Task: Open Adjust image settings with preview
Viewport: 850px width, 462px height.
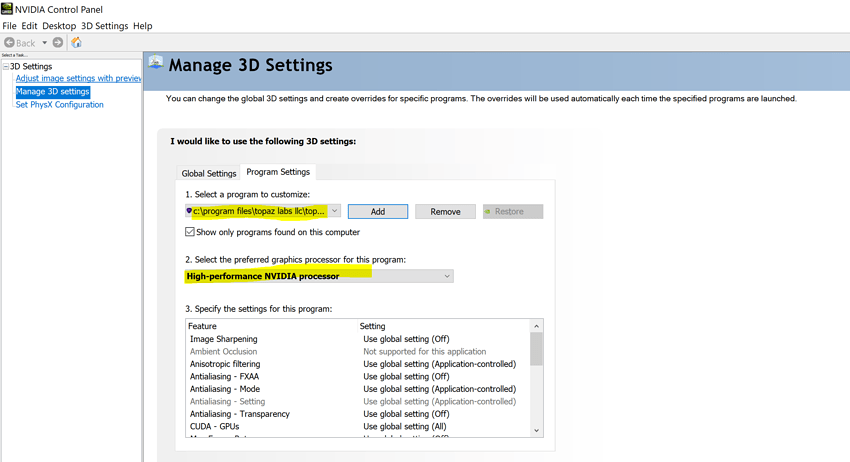Action: (79, 78)
